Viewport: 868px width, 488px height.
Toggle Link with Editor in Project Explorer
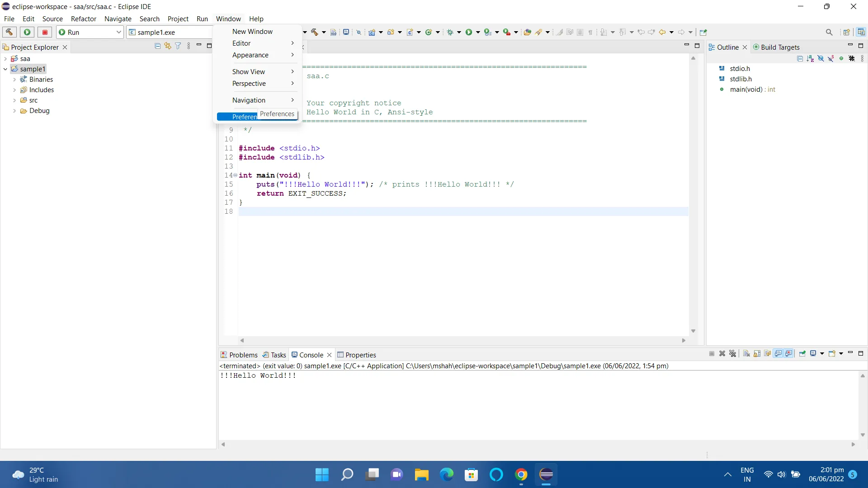[168, 46]
